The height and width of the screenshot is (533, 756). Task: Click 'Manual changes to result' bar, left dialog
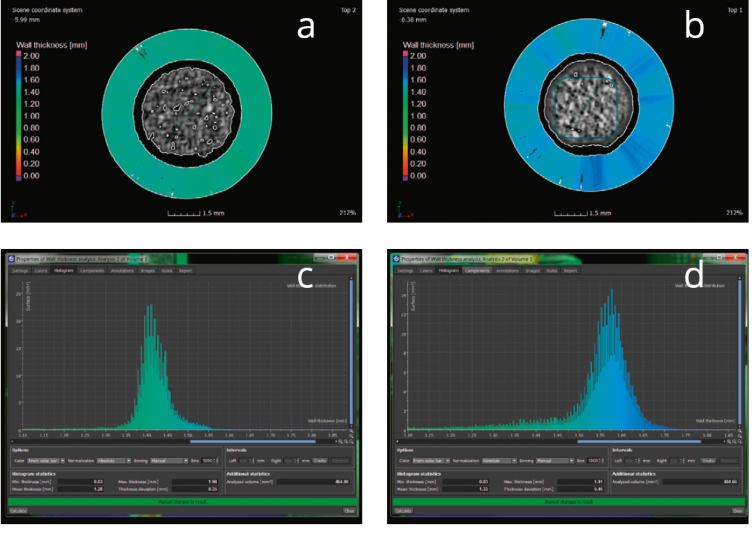pos(183,502)
